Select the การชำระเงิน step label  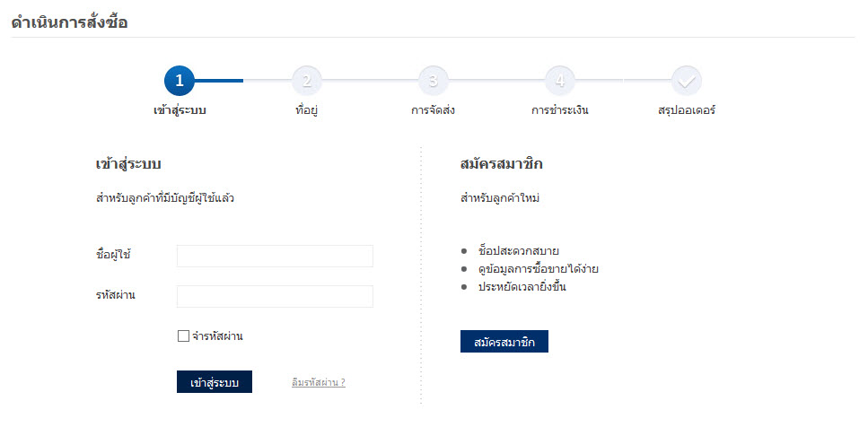[559, 111]
